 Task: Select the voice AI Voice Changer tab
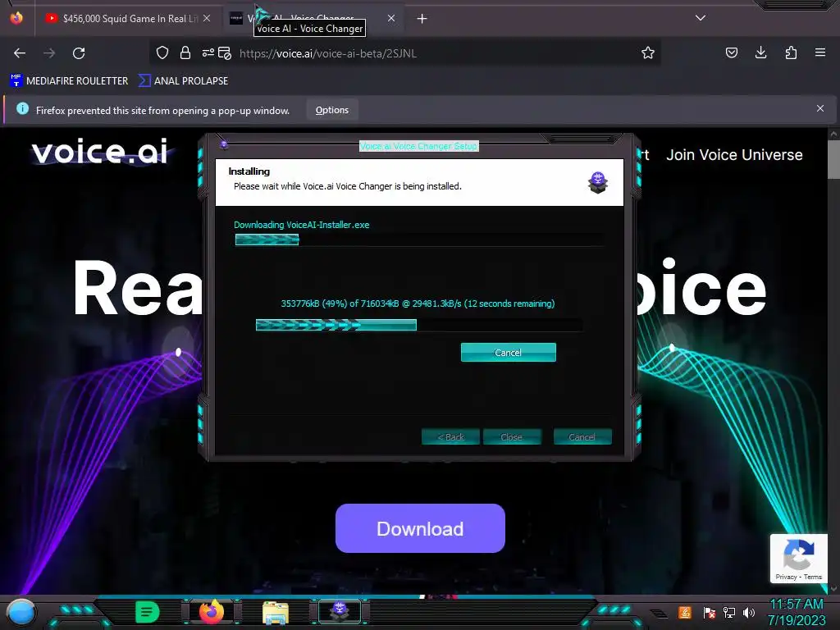[x=313, y=19]
